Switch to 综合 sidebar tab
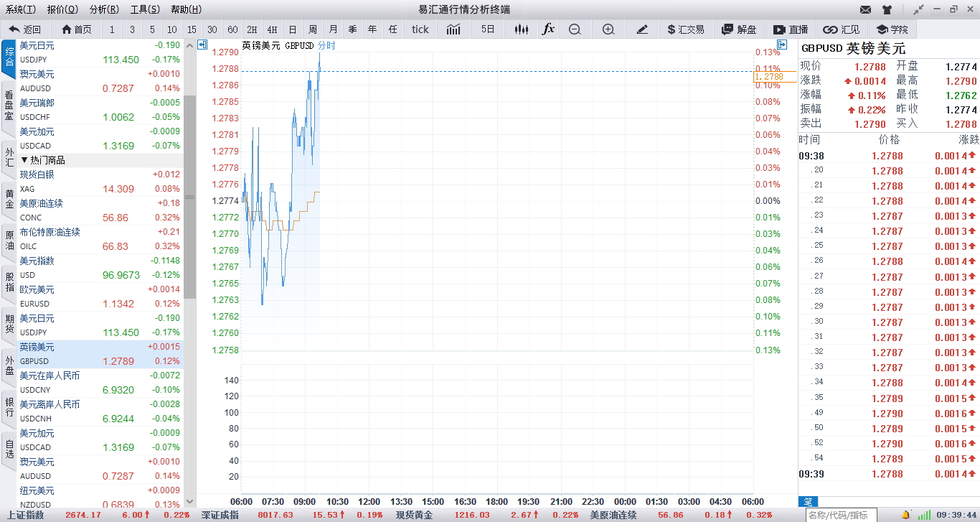Screen dimensions: 980x522 tap(9, 59)
